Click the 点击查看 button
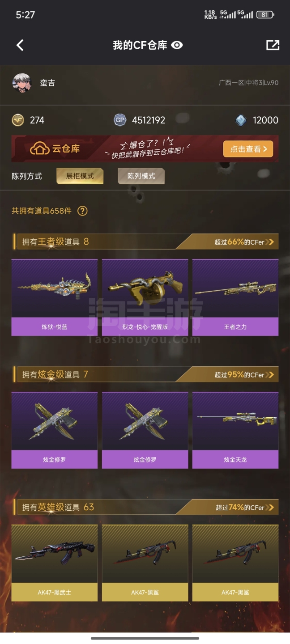This screenshot has width=290, height=644. (x=248, y=149)
